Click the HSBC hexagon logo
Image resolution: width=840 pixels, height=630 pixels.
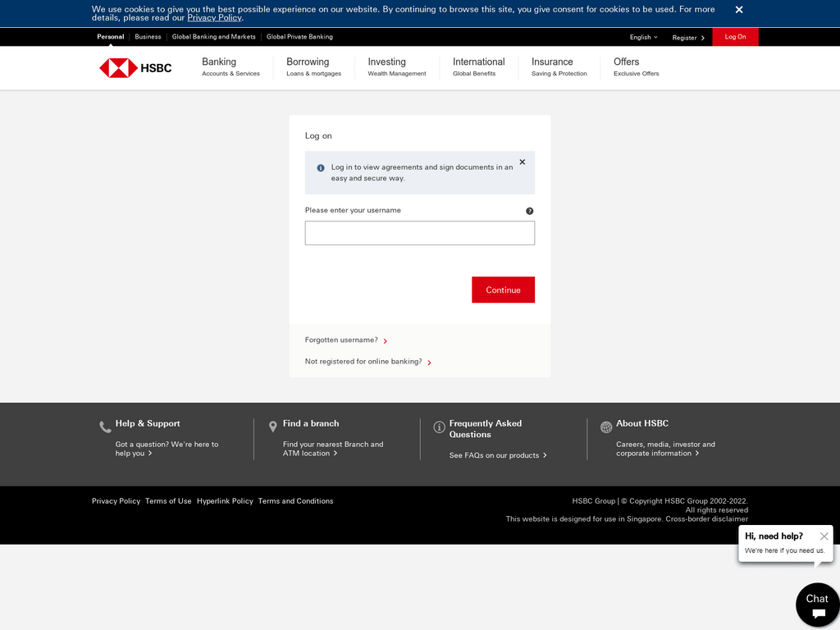(x=118, y=68)
